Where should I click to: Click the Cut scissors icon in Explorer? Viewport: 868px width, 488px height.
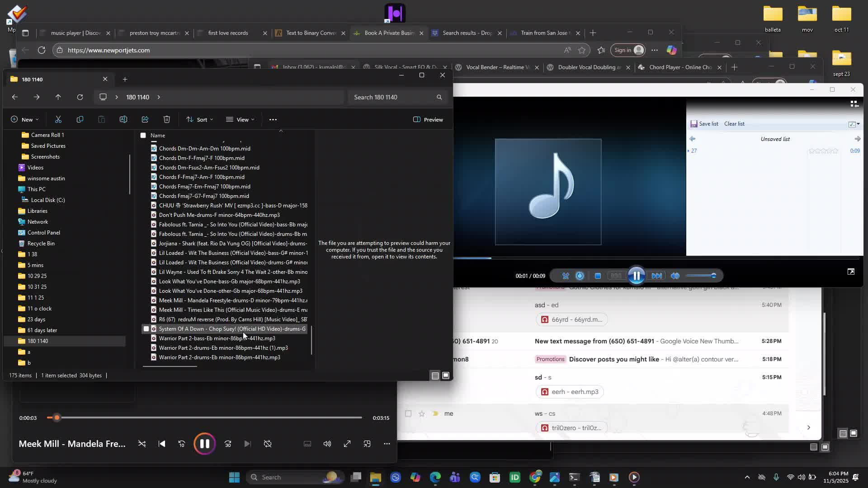(58, 120)
